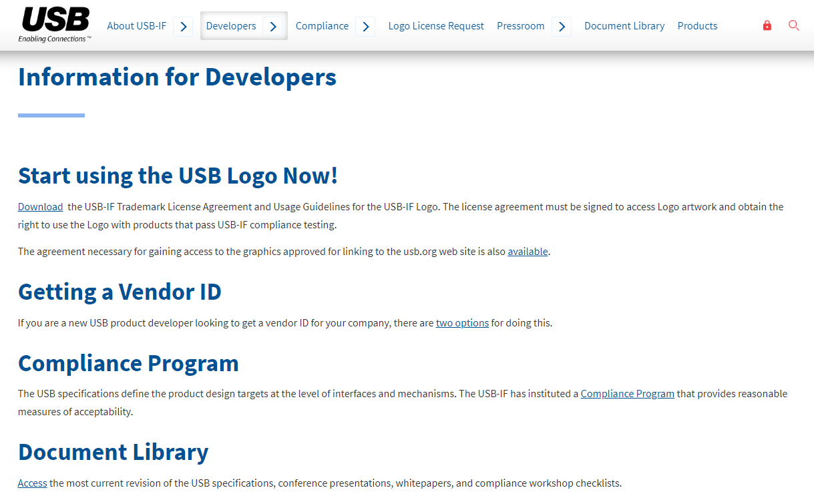Screen dimensions: 814x504
Task: Expand the Compliance submenu chevron
Action: pos(365,27)
